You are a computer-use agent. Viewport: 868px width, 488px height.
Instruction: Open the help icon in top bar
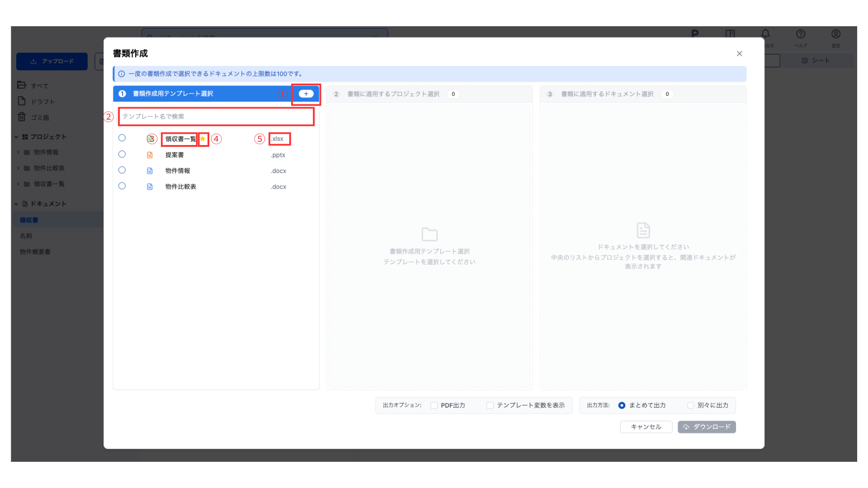[x=801, y=34]
